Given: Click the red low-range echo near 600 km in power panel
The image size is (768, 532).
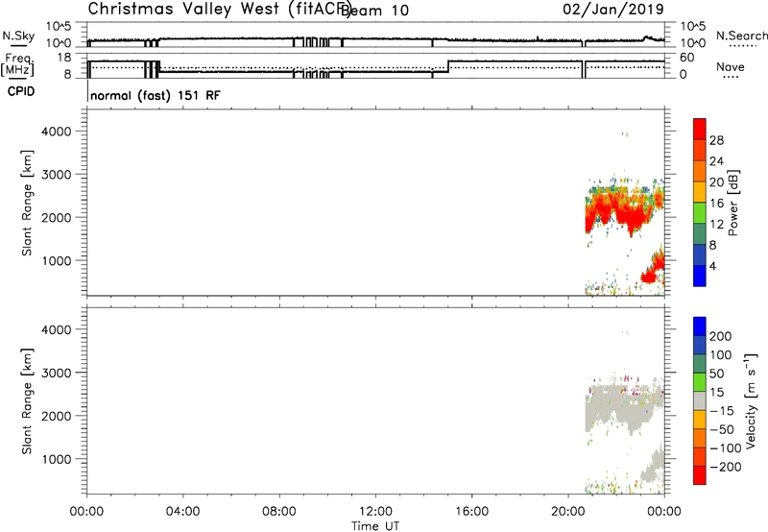Looking at the screenshot, I should pyautogui.click(x=649, y=278).
